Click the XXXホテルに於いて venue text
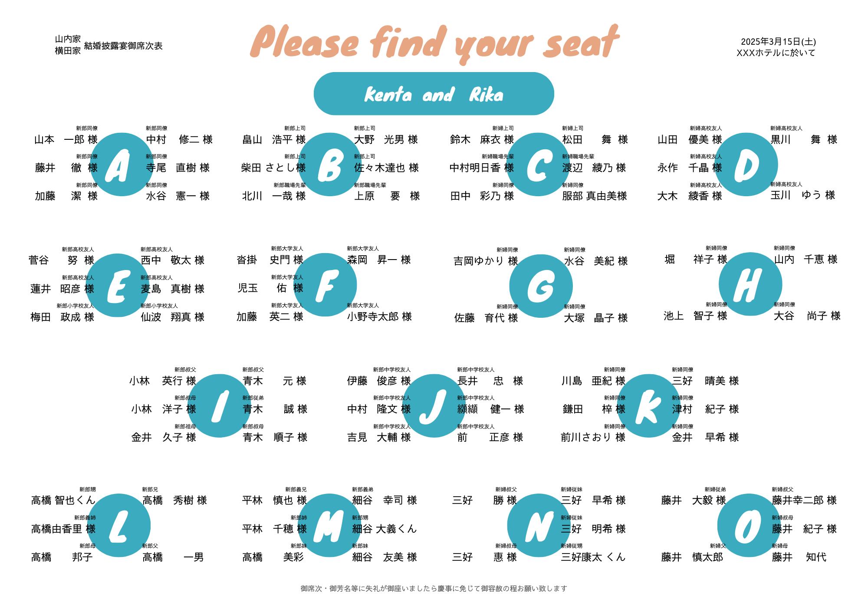The width and height of the screenshot is (868, 616). (x=776, y=53)
